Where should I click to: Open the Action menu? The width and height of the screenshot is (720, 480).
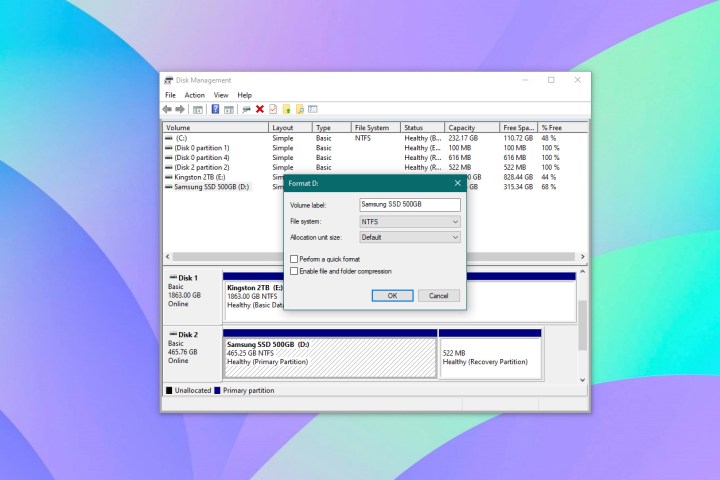195,95
